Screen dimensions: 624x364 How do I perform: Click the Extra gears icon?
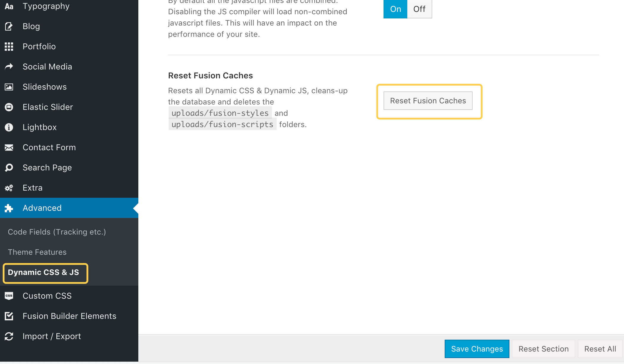coord(9,188)
